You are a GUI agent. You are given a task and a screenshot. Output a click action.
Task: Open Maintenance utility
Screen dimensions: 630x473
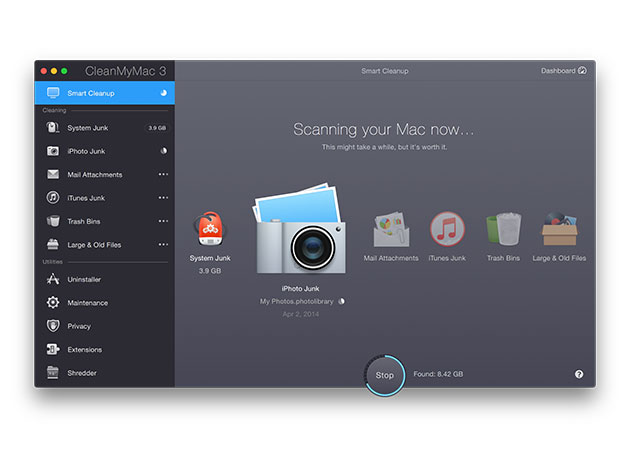pos(104,303)
